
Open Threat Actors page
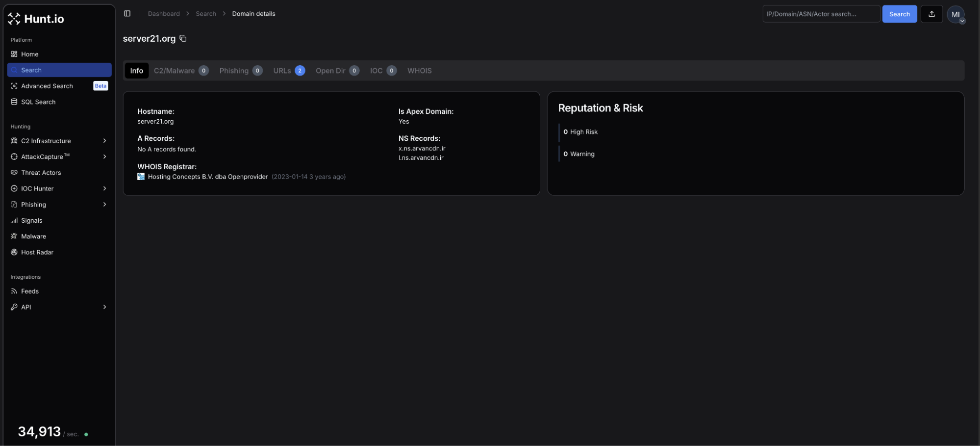(x=41, y=173)
